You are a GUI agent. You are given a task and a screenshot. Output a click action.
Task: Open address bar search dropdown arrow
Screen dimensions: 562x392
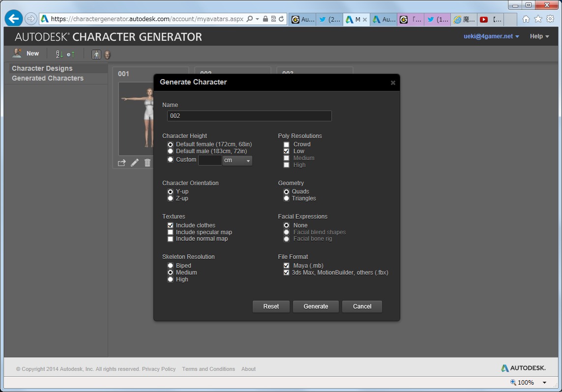pyautogui.click(x=257, y=19)
